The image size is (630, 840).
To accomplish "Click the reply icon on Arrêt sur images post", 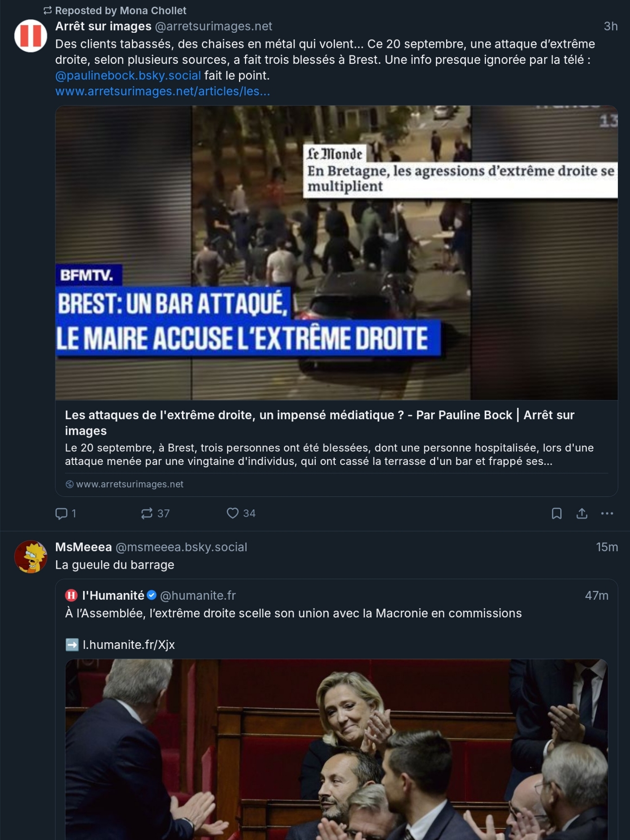I will [x=62, y=513].
